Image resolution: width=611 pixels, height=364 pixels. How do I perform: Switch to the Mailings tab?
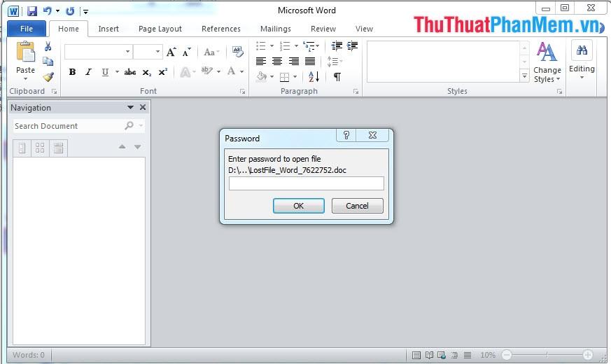point(276,29)
